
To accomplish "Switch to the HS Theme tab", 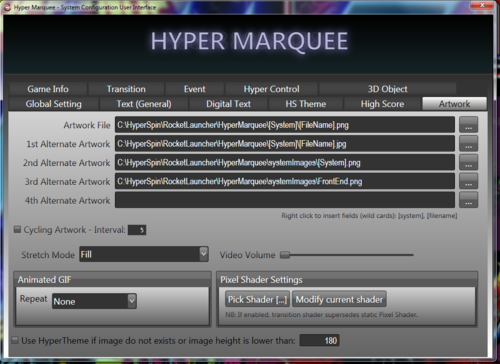I will 306,104.
